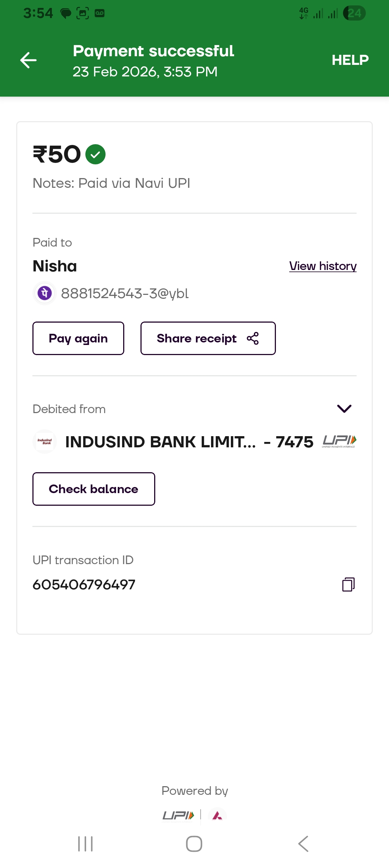Tap the PhonePe logo beside UPI ID

[x=45, y=293]
